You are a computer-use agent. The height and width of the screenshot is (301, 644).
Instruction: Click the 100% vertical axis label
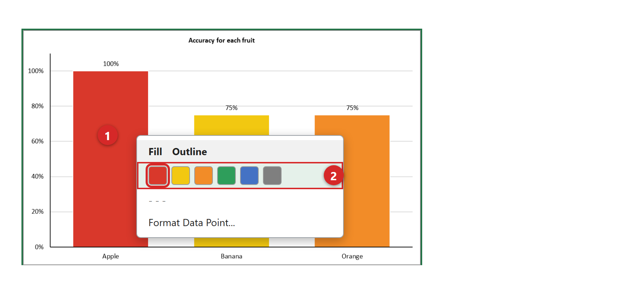36,71
